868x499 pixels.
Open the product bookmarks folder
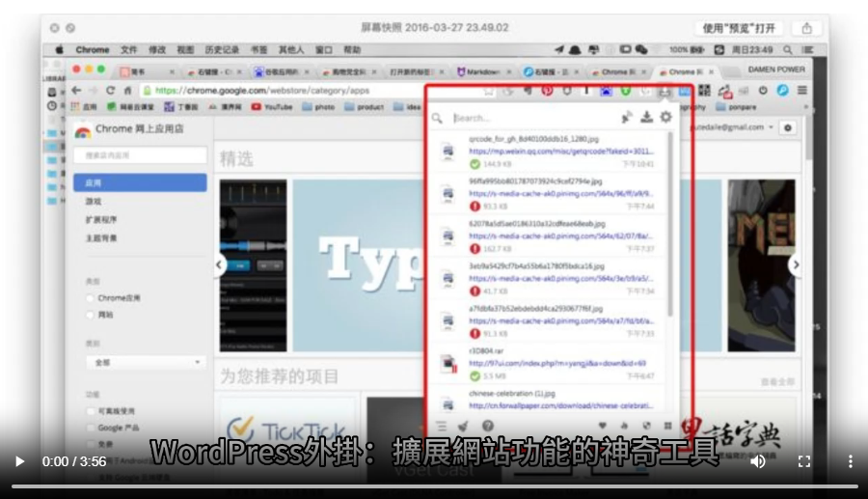click(x=365, y=107)
